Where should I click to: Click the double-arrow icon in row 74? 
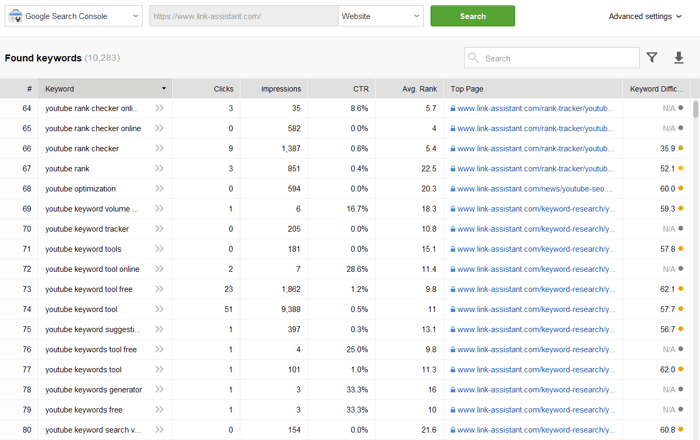[x=159, y=309]
